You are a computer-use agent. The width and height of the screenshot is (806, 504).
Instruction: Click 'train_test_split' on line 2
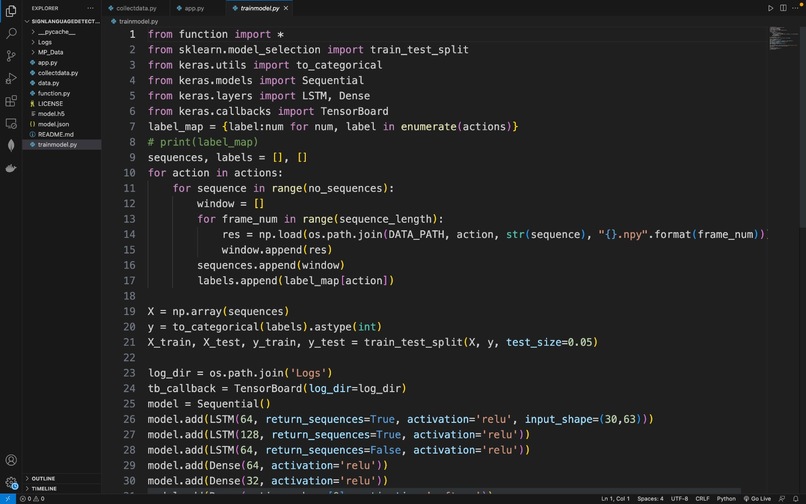419,50
